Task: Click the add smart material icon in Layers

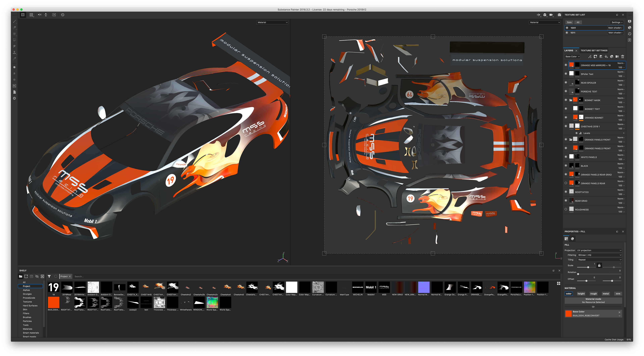Action: 612,57
